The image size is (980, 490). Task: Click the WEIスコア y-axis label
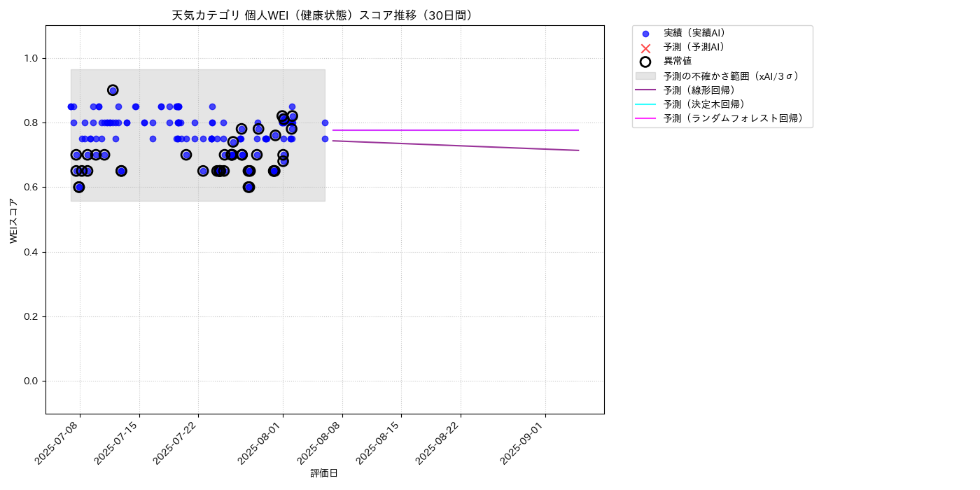13,220
